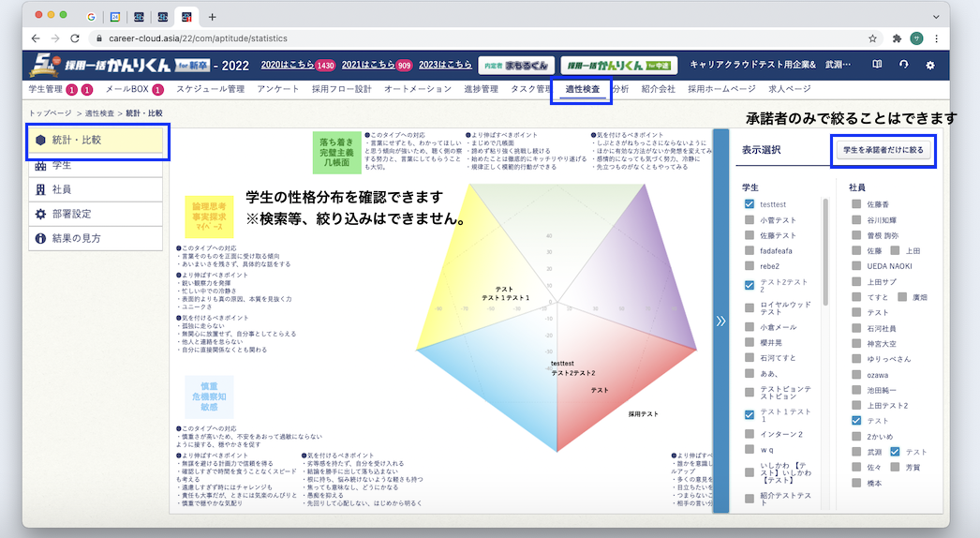Uncheck the testtest student checkbox

pos(750,203)
